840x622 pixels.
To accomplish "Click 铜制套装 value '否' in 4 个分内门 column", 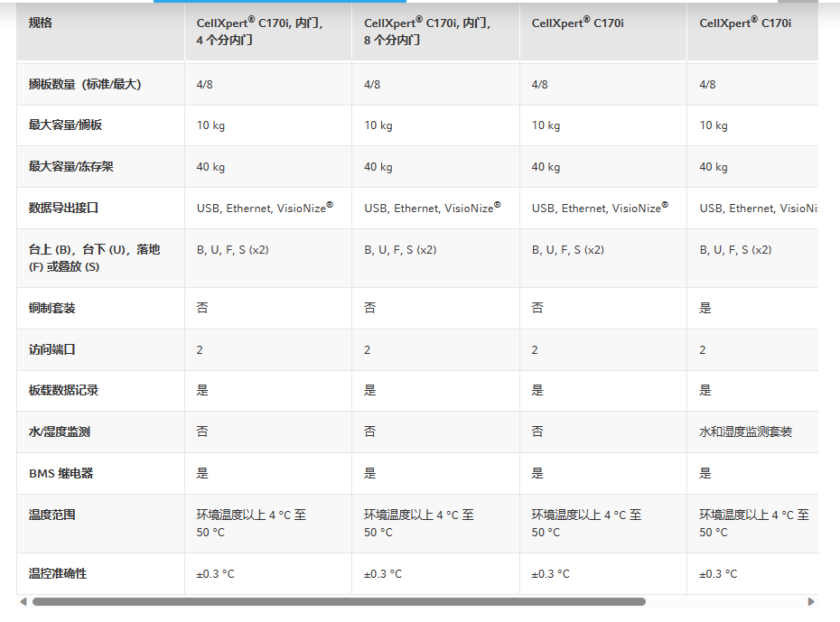I will 202,308.
